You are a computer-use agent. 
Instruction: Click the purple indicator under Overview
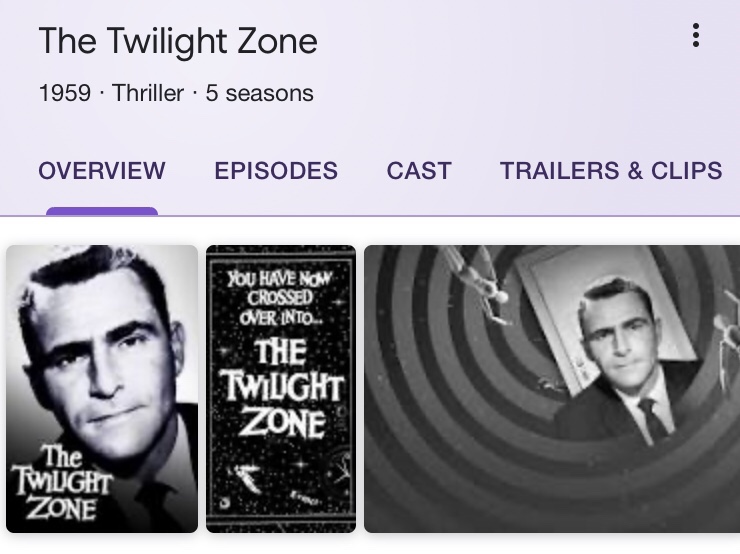102,211
